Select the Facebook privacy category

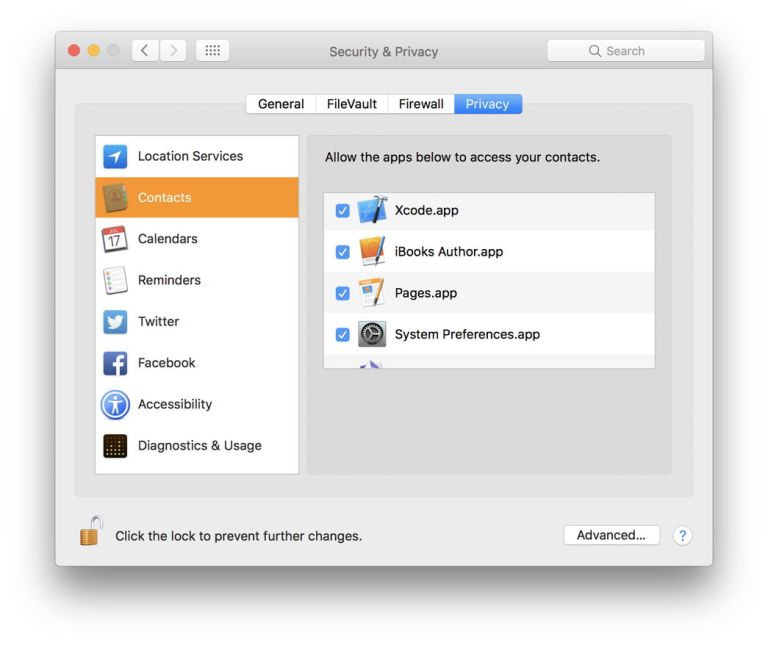197,363
